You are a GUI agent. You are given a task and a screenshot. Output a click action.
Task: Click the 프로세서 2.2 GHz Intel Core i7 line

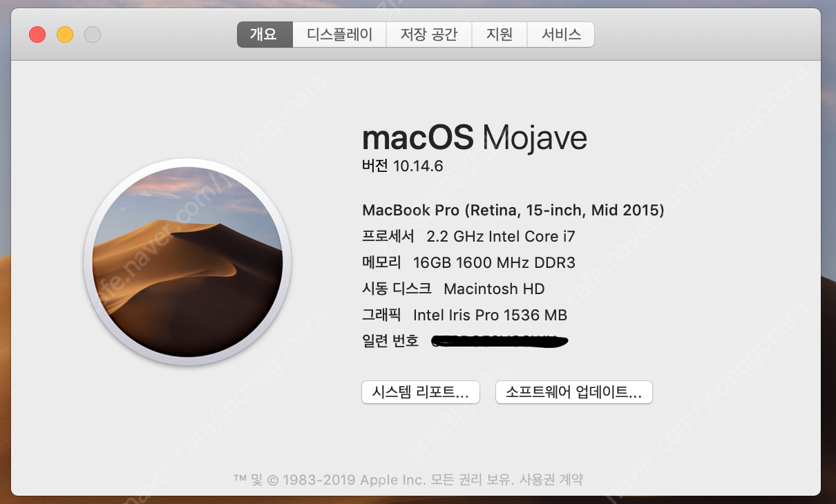pos(468,236)
